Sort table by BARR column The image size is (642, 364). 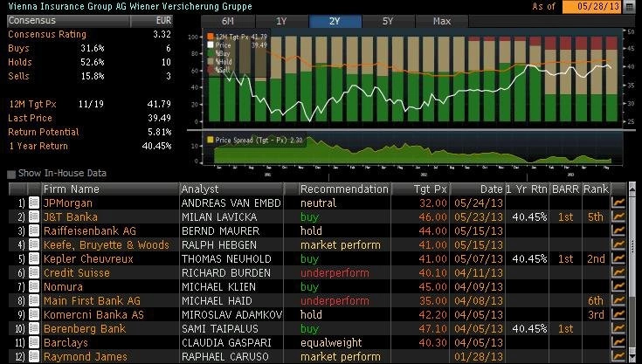(x=565, y=189)
